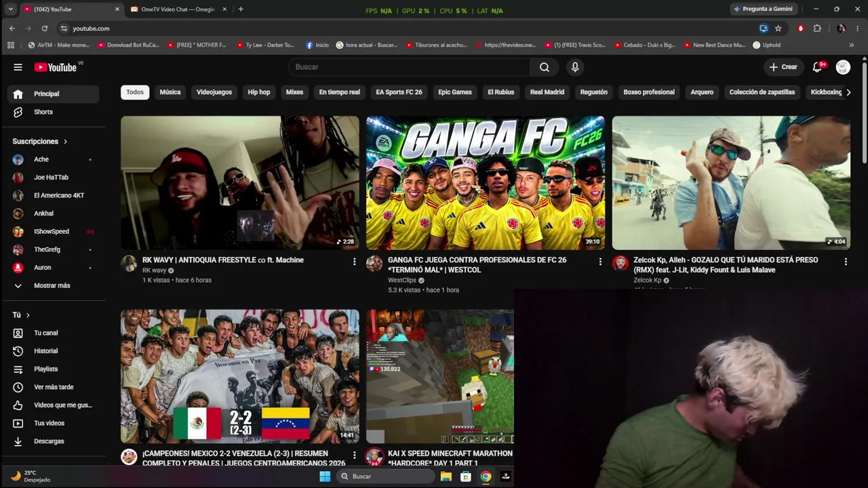Open more options for GANGA FC video

(599, 262)
